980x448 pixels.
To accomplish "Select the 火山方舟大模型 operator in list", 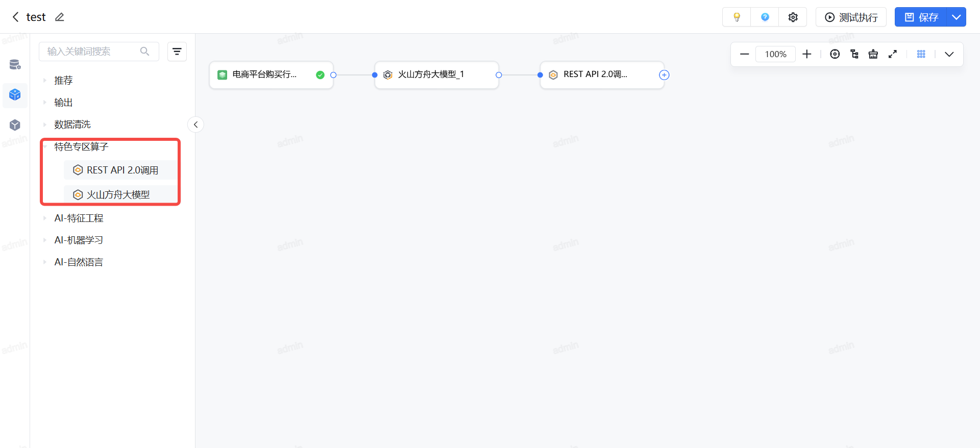I will point(120,194).
